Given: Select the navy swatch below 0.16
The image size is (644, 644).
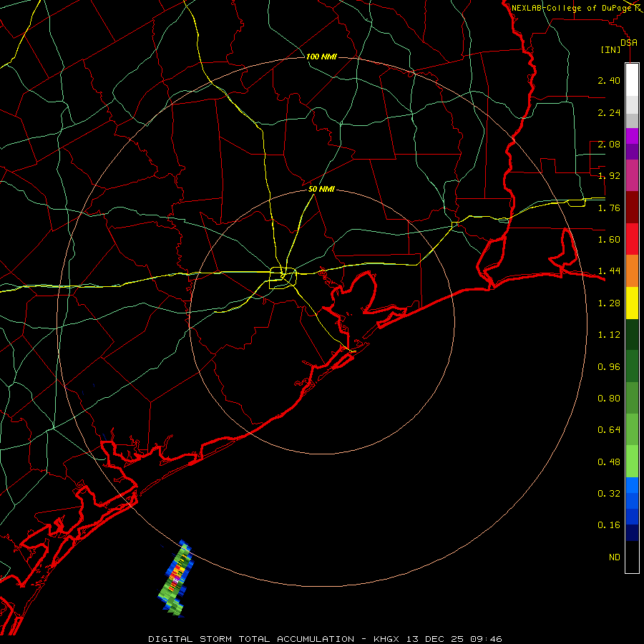Looking at the screenshot, I should tap(632, 532).
